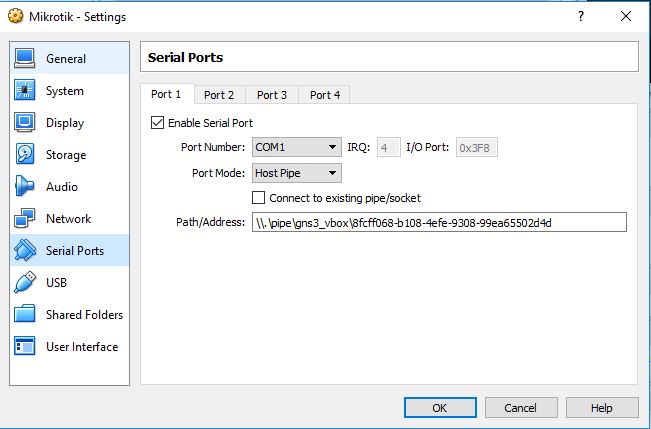The image size is (651, 429).
Task: Select the User Interface category label
Action: click(x=82, y=347)
